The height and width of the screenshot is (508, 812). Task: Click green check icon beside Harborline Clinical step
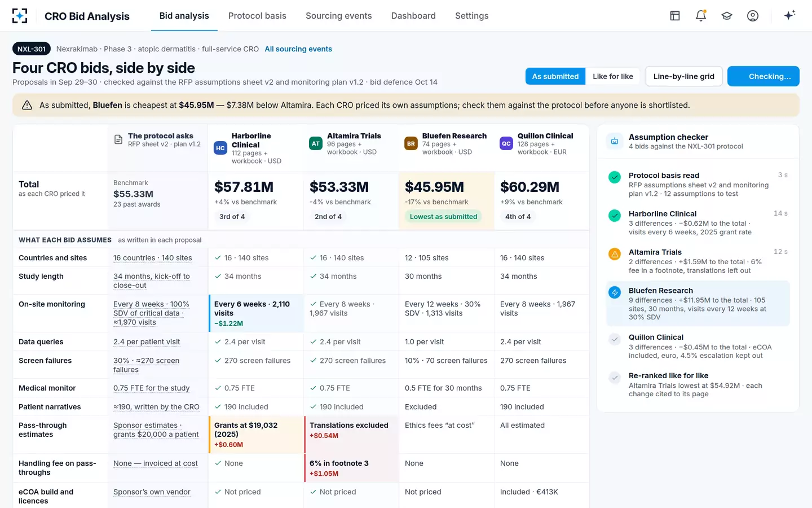(x=615, y=216)
